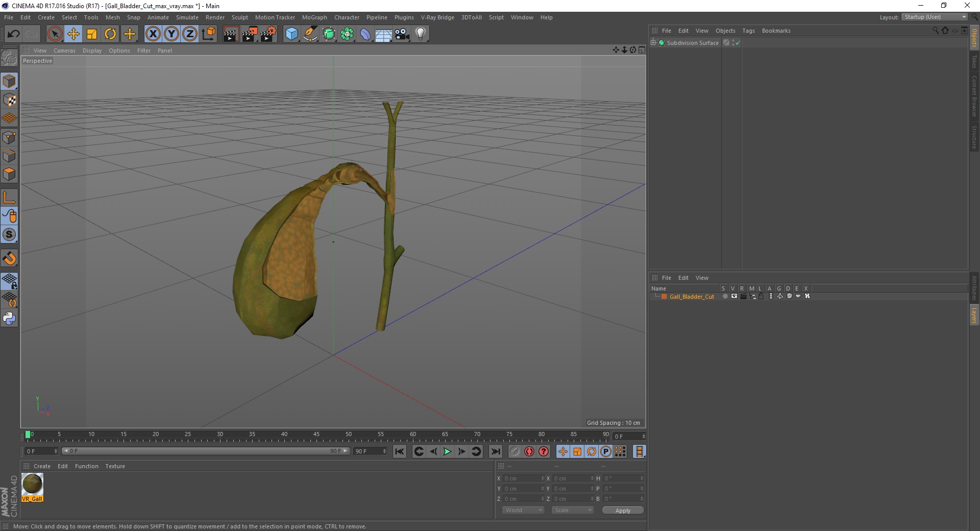This screenshot has height=531, width=980.
Task: Add Subdivision Surface generator icon
Action: click(329, 34)
